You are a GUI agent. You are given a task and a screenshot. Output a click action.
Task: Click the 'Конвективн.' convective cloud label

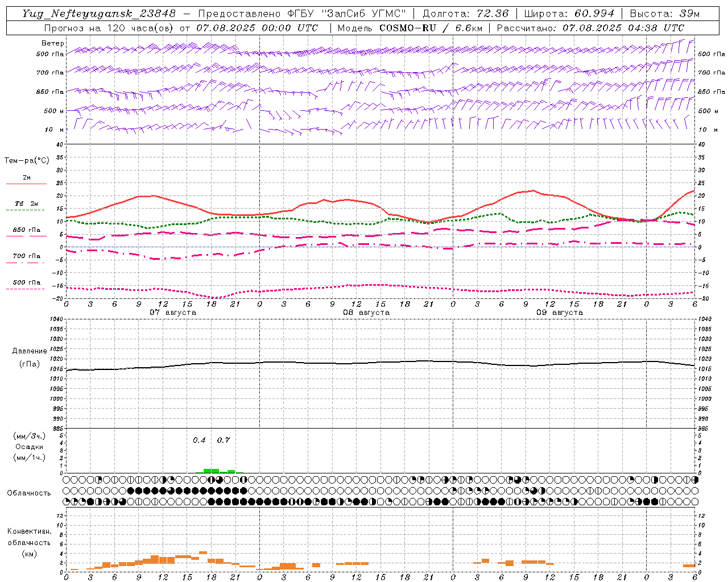[29, 531]
